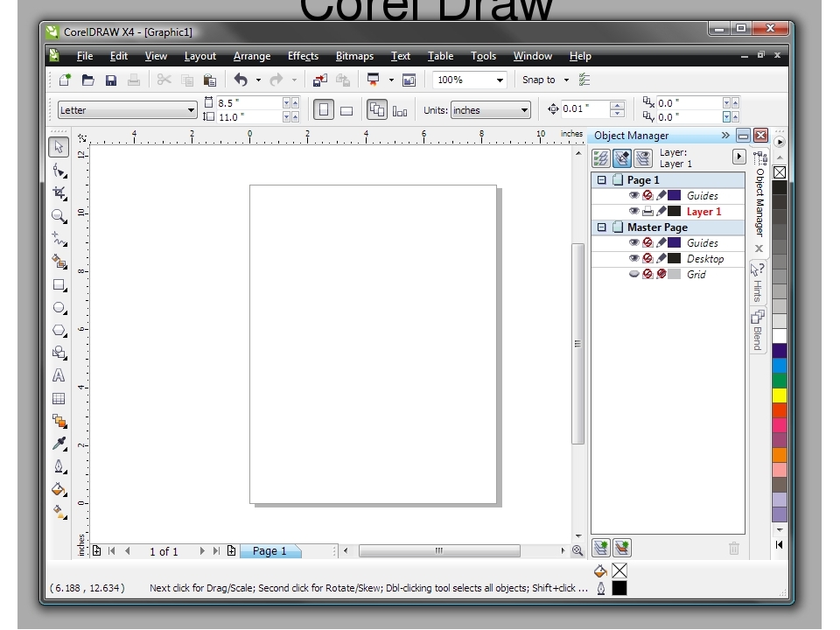This screenshot has height=630, width=840.
Task: Click the Undo arrow icon
Action: [241, 80]
